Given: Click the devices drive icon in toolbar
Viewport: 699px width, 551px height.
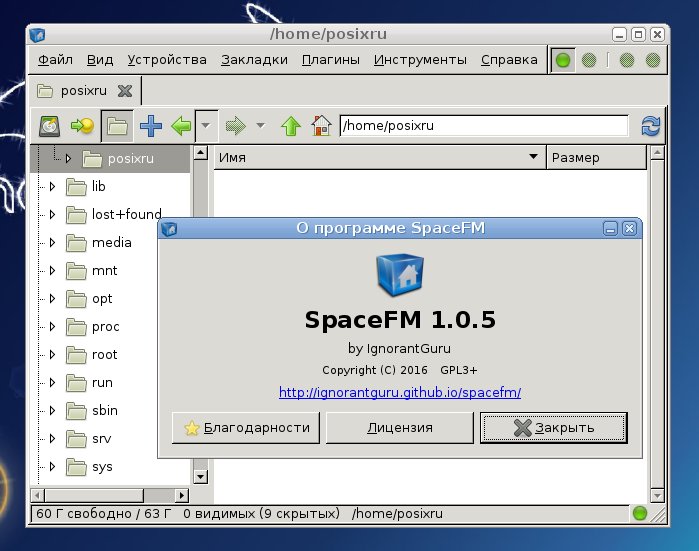Looking at the screenshot, I should (x=49, y=126).
